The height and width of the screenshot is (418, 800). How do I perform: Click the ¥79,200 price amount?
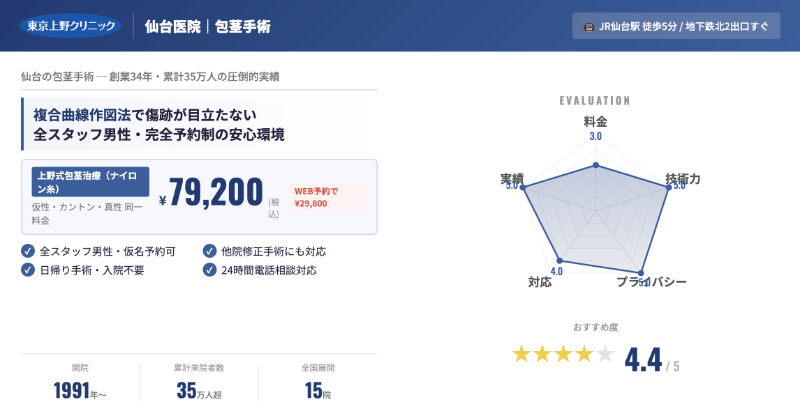216,193
